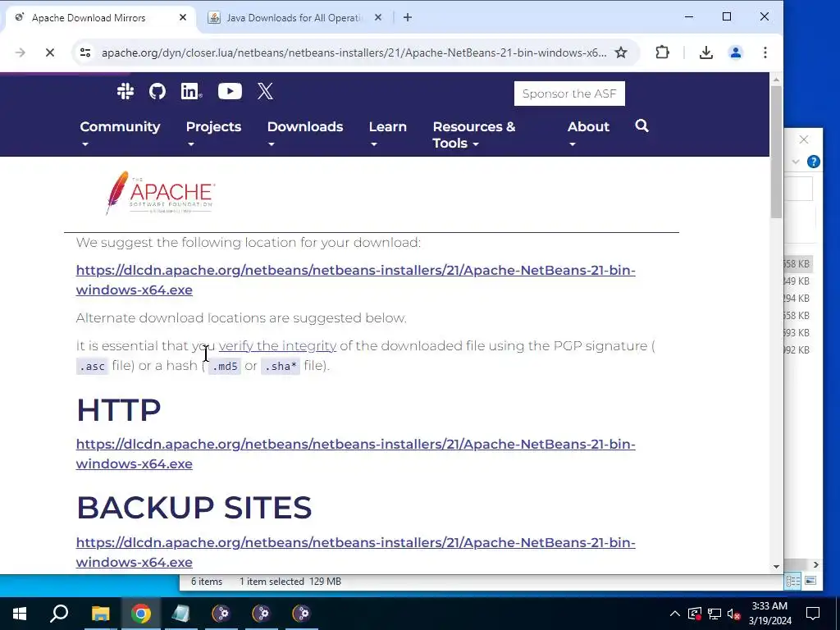Click the Chrome taskbar icon
Image resolution: width=840 pixels, height=630 pixels.
[x=140, y=614]
